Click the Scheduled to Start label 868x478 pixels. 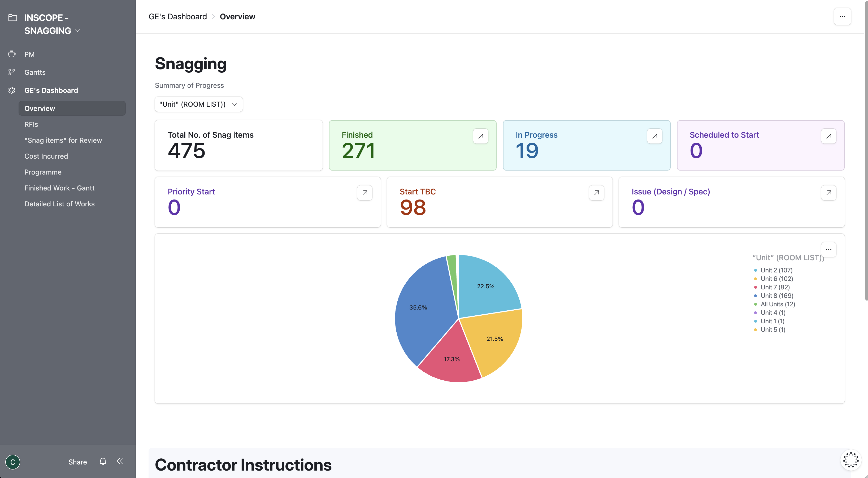724,135
